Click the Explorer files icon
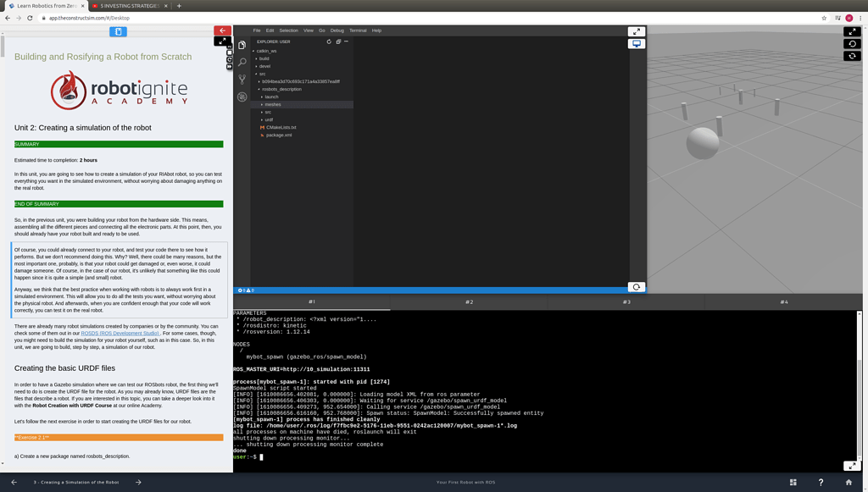868x492 pixels. point(242,45)
